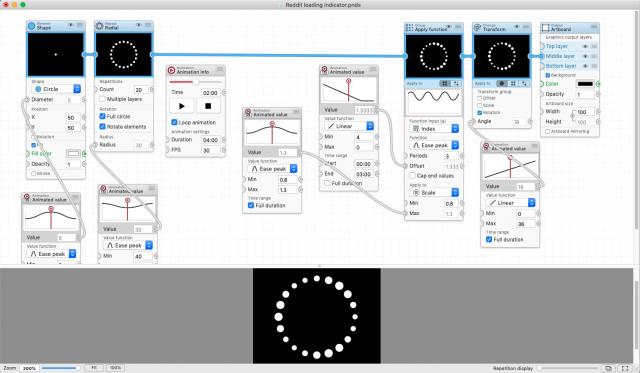Image resolution: width=640 pixels, height=373 pixels.
Task: Disable the Loop animation checkbox
Action: point(174,122)
